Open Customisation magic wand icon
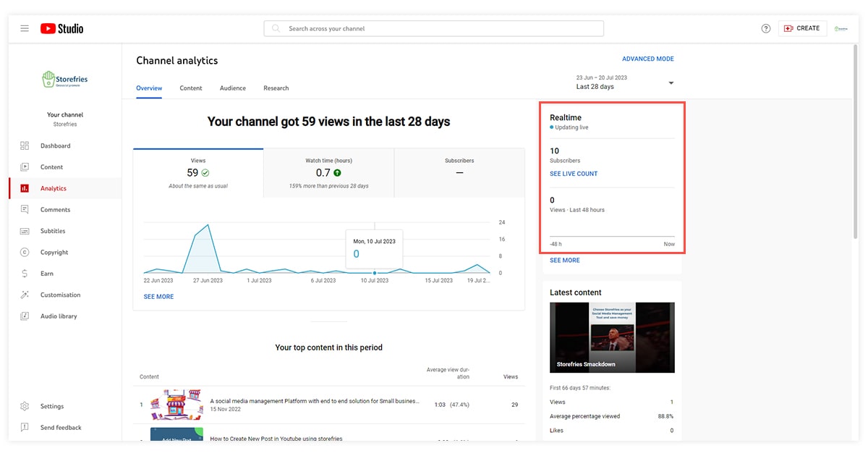 coord(25,295)
